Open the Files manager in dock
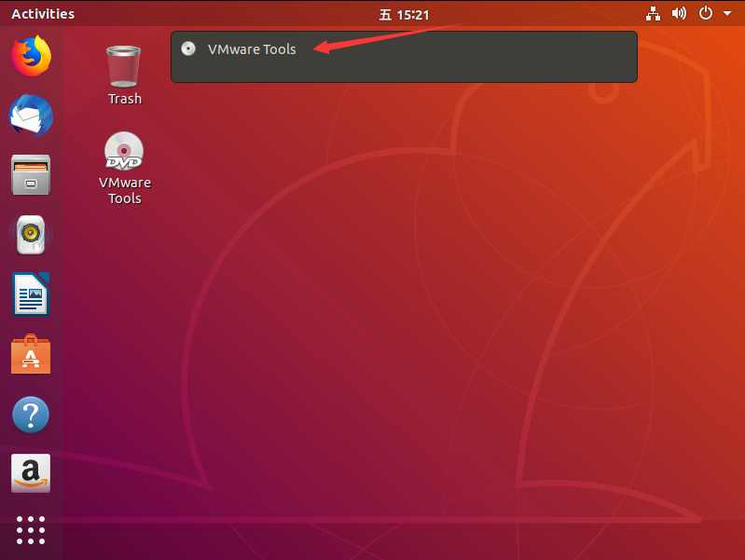 pyautogui.click(x=31, y=175)
